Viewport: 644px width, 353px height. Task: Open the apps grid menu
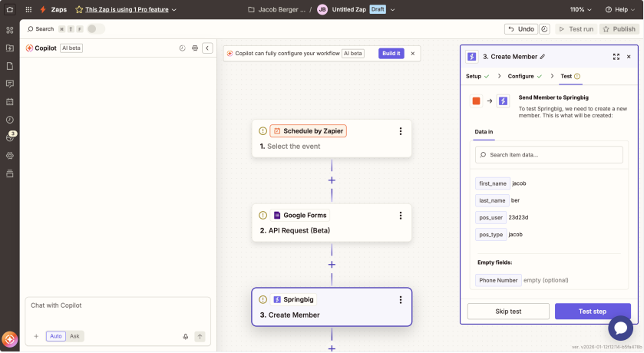click(28, 9)
